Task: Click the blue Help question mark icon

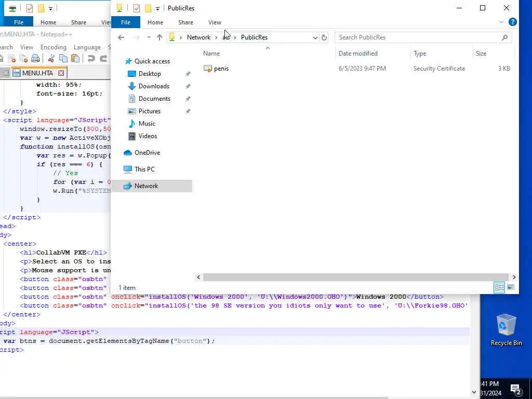Action: pyautogui.click(x=513, y=22)
